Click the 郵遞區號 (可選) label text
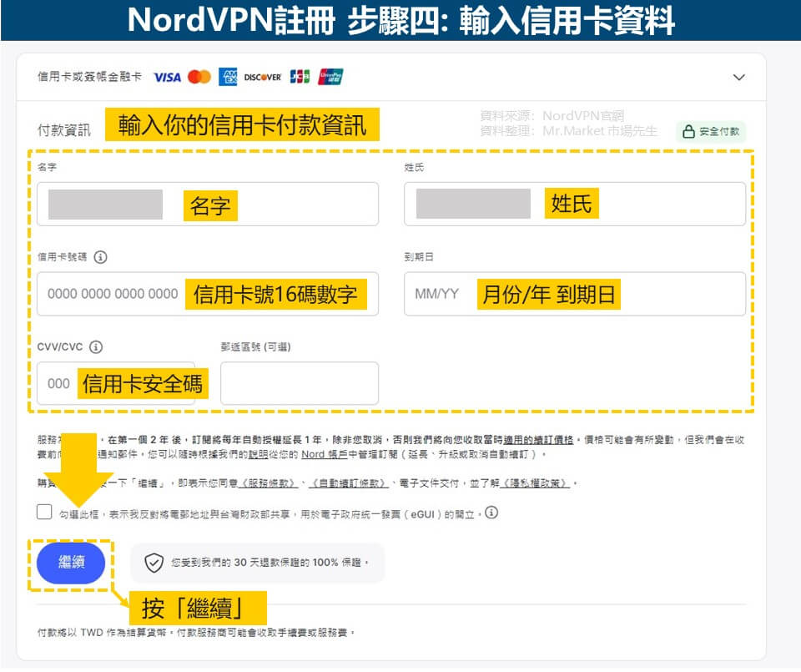 coord(255,347)
